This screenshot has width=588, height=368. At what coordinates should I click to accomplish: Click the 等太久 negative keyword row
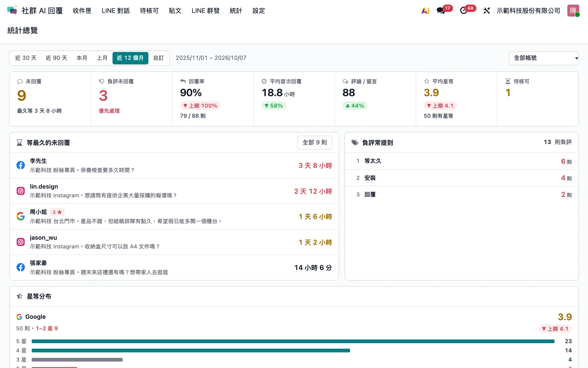point(461,161)
